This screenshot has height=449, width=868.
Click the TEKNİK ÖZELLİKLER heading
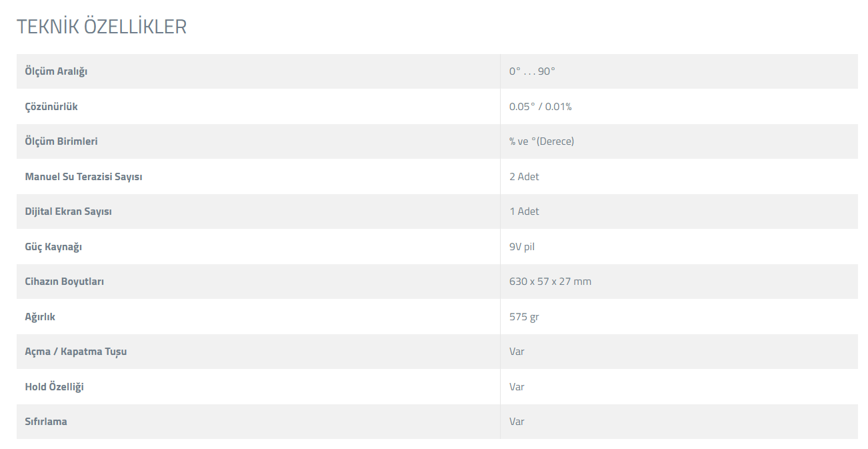click(x=101, y=27)
